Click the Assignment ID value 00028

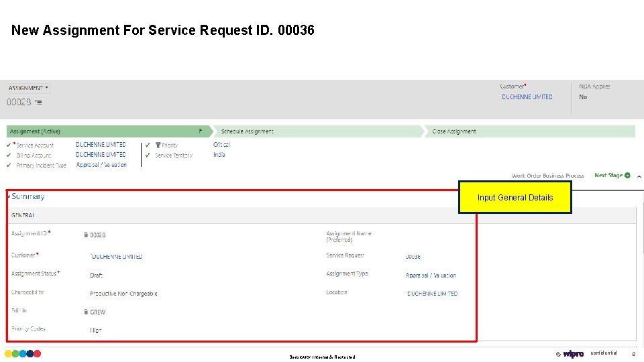click(98, 235)
